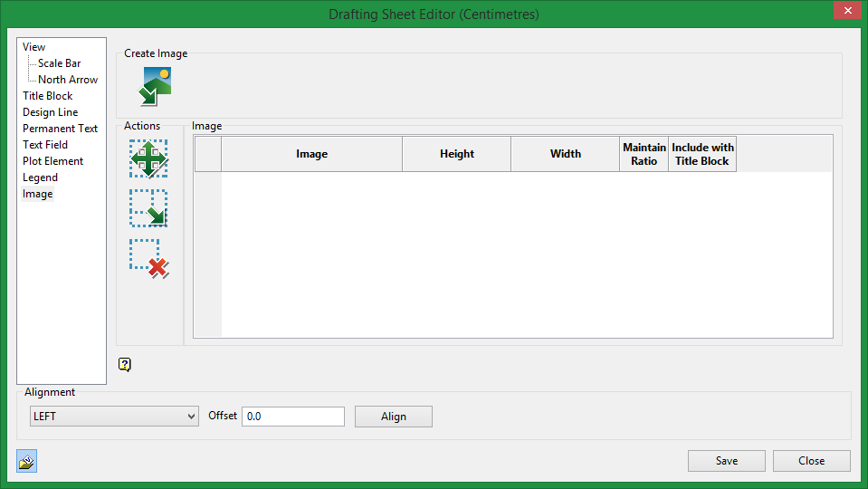Click the Image column header
Image resolution: width=868 pixels, height=489 pixels.
(311, 154)
